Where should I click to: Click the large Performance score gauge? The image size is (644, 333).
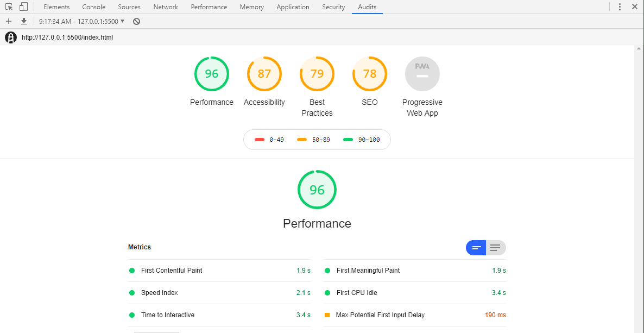(317, 190)
